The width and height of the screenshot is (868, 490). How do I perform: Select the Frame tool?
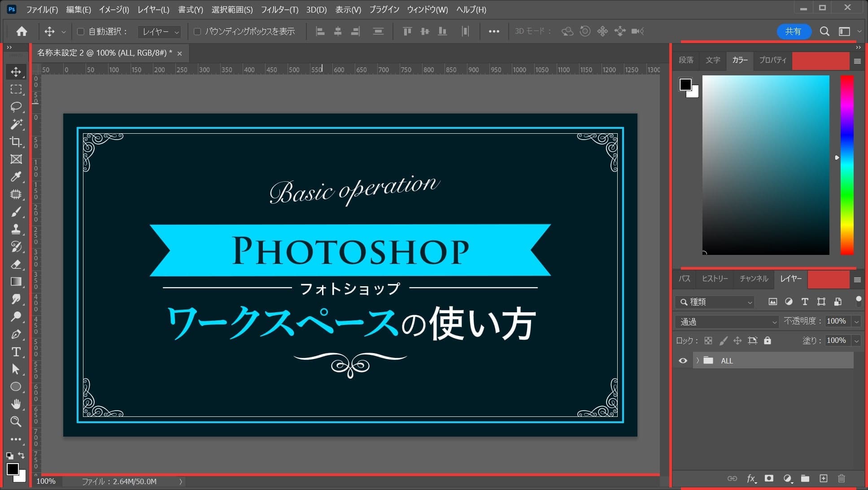[16, 159]
